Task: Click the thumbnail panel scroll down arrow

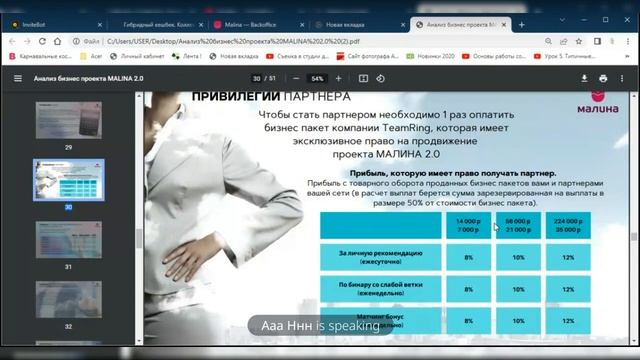Action: click(139, 341)
